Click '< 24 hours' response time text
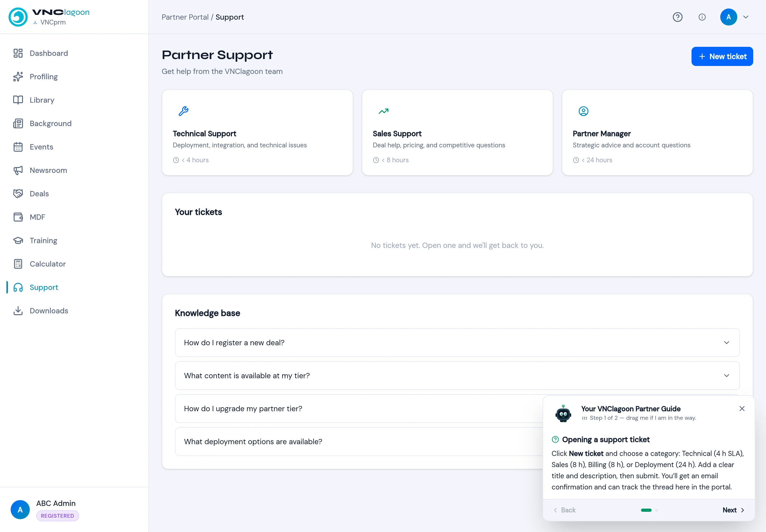The height and width of the screenshot is (532, 766). [x=597, y=160]
